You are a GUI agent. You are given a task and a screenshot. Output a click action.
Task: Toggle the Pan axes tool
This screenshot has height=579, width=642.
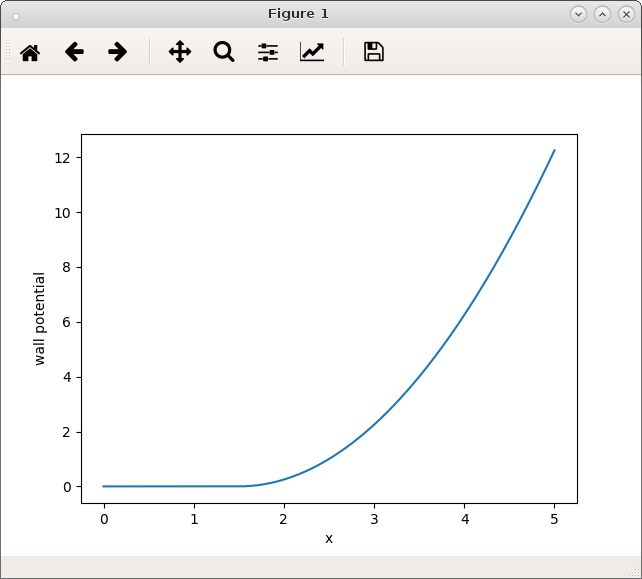[180, 52]
